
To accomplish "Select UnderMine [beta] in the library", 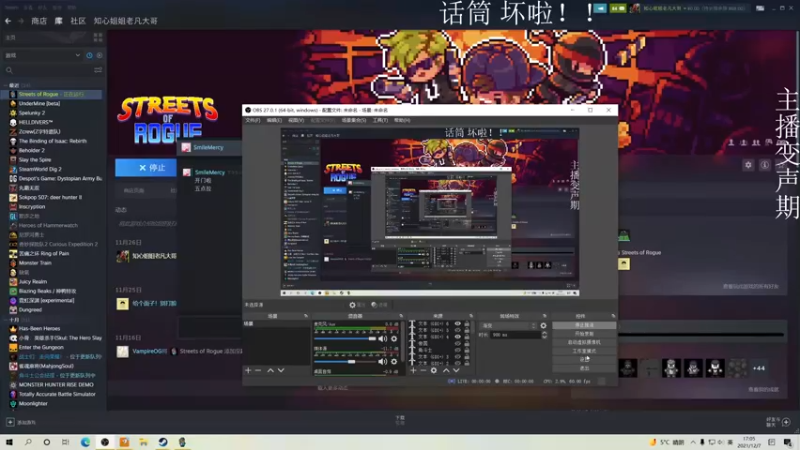I will [39, 104].
